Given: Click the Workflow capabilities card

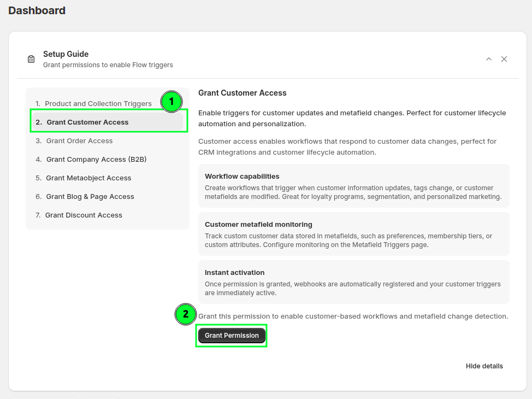Looking at the screenshot, I should [x=353, y=186].
